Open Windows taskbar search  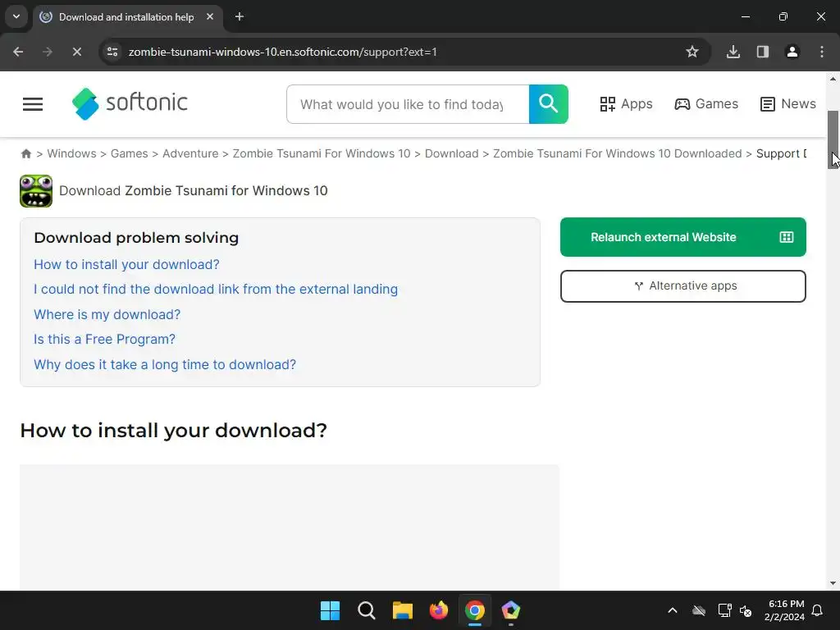(367, 610)
